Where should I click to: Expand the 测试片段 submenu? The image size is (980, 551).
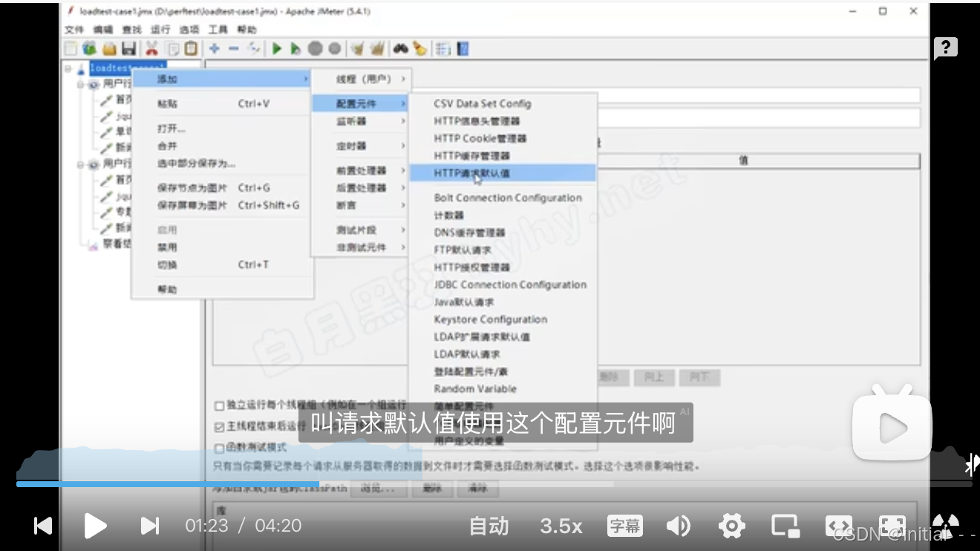360,230
